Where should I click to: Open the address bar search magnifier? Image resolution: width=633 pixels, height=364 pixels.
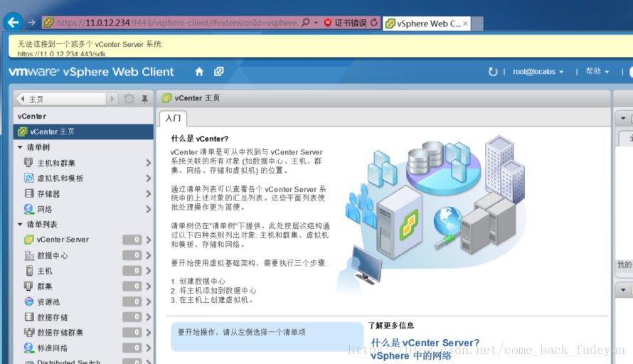(x=306, y=22)
